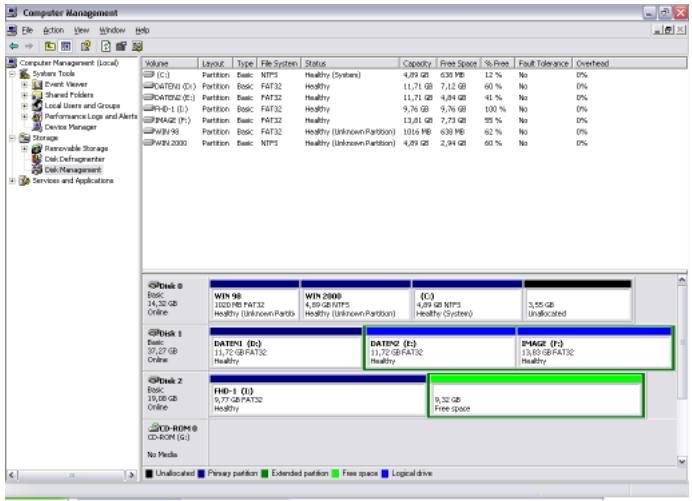Screen dimensions: 692x501
Task: Expand Local Users and Groups node
Action: pyautogui.click(x=25, y=105)
